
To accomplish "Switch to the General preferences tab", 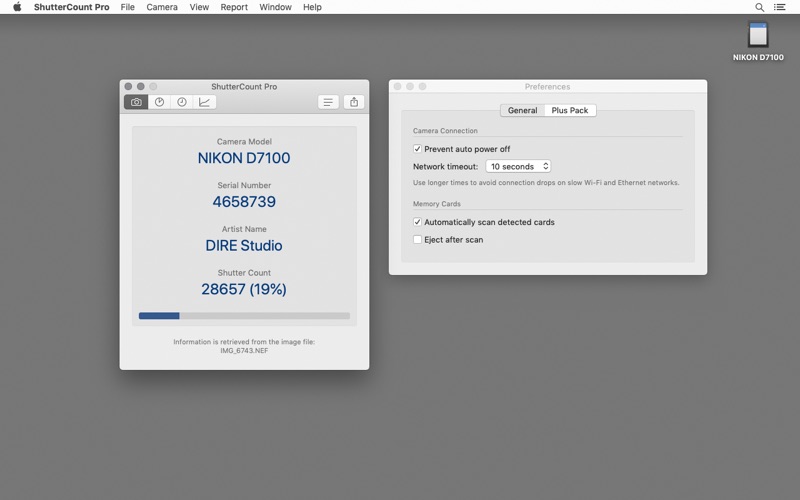I will (522, 110).
